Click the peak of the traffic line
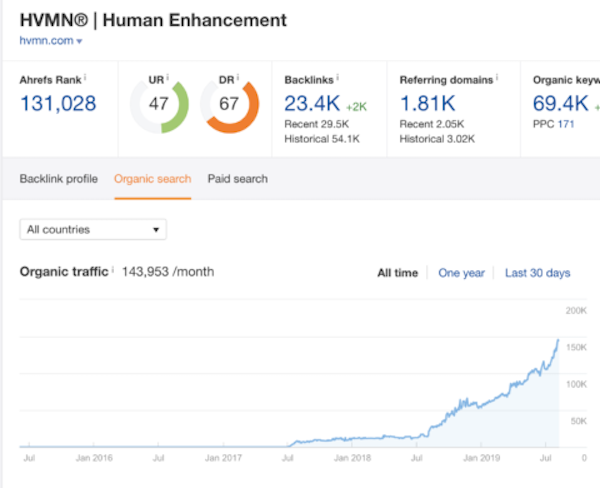The height and width of the screenshot is (488, 600). 558,340
